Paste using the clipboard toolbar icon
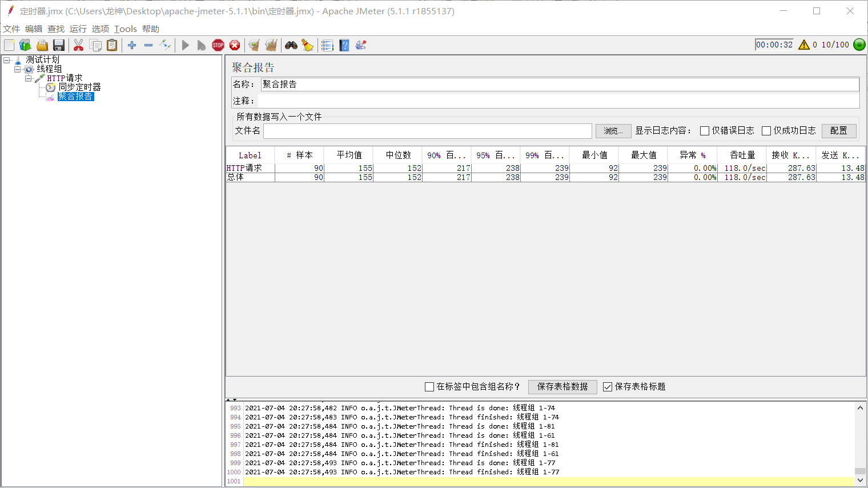 (112, 45)
